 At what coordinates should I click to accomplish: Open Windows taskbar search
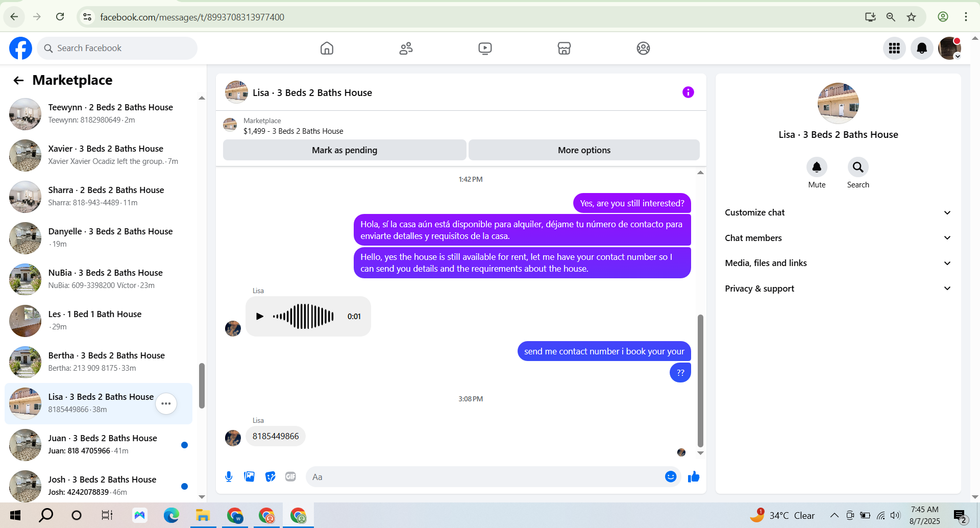[x=46, y=515]
